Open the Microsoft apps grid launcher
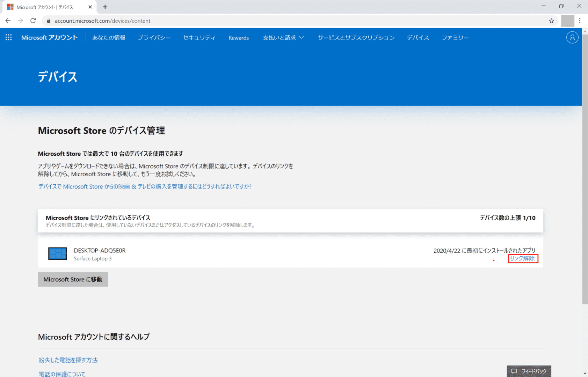The width and height of the screenshot is (588, 377). click(9, 37)
